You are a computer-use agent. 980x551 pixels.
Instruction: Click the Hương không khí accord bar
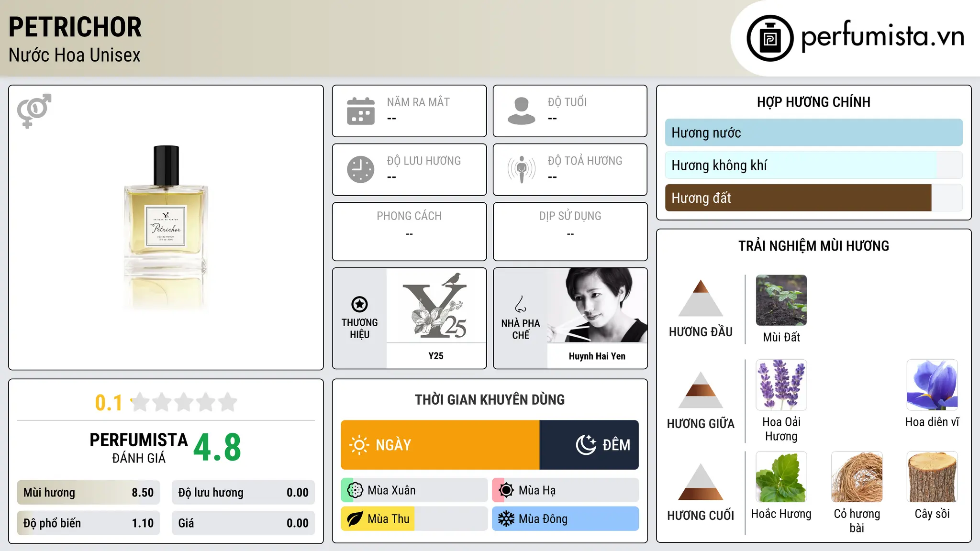point(814,165)
